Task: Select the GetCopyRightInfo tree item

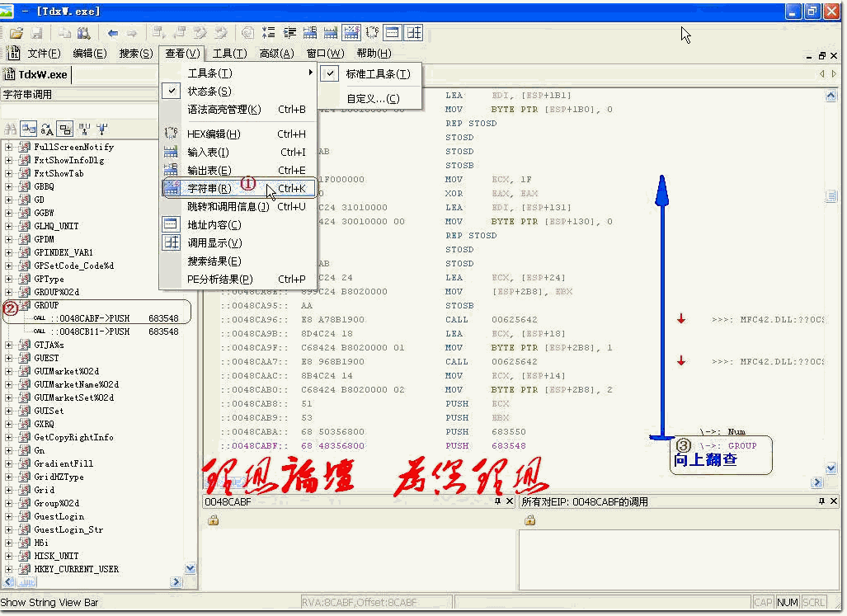Action: [73, 437]
